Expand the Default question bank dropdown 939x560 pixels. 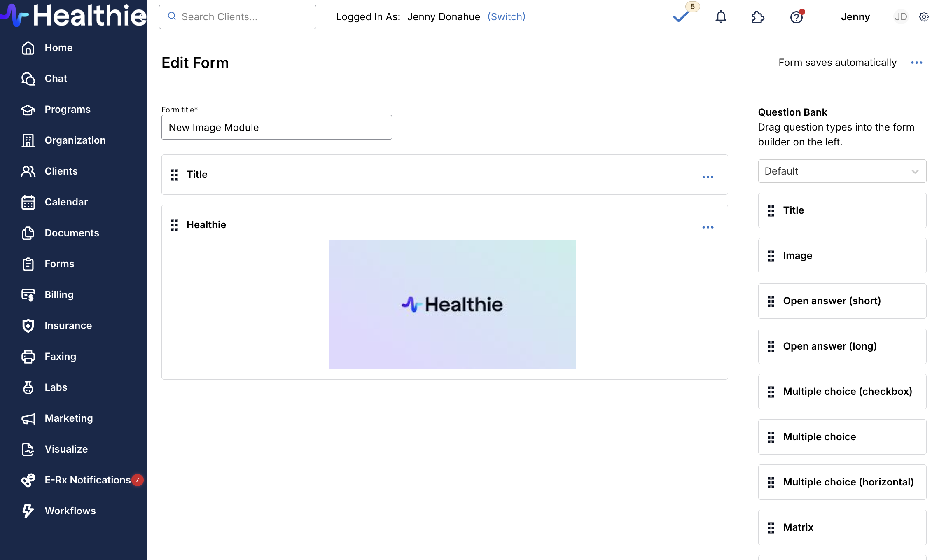tap(842, 171)
